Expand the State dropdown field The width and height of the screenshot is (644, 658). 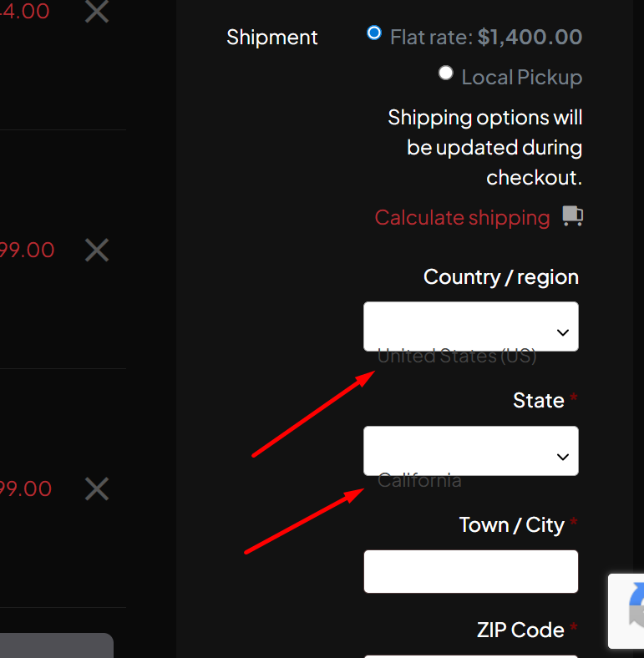click(470, 451)
